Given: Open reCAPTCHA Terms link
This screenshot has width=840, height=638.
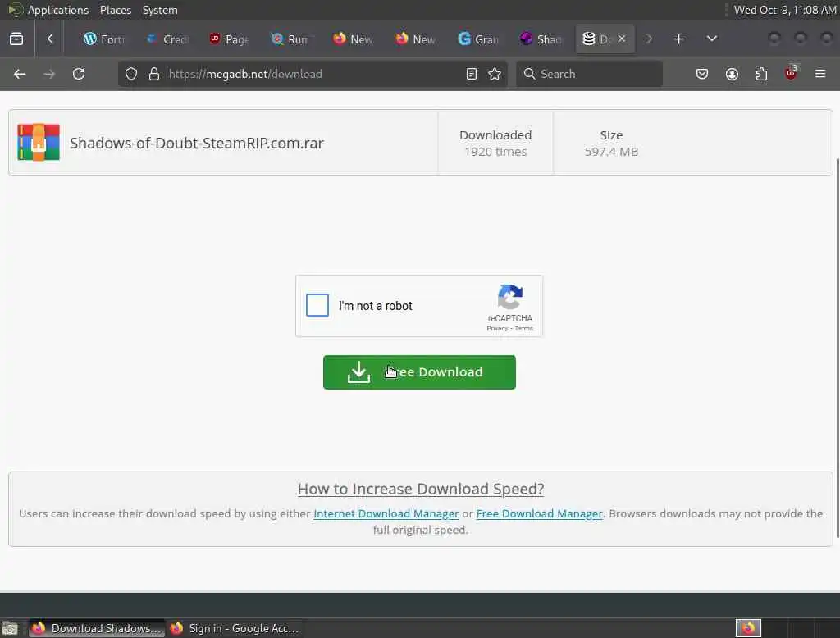Looking at the screenshot, I should (x=523, y=328).
